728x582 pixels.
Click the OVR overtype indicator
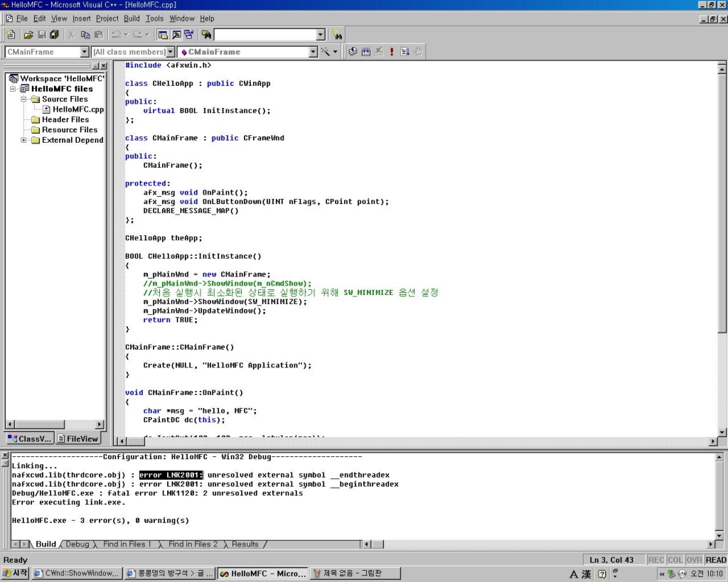[694, 560]
